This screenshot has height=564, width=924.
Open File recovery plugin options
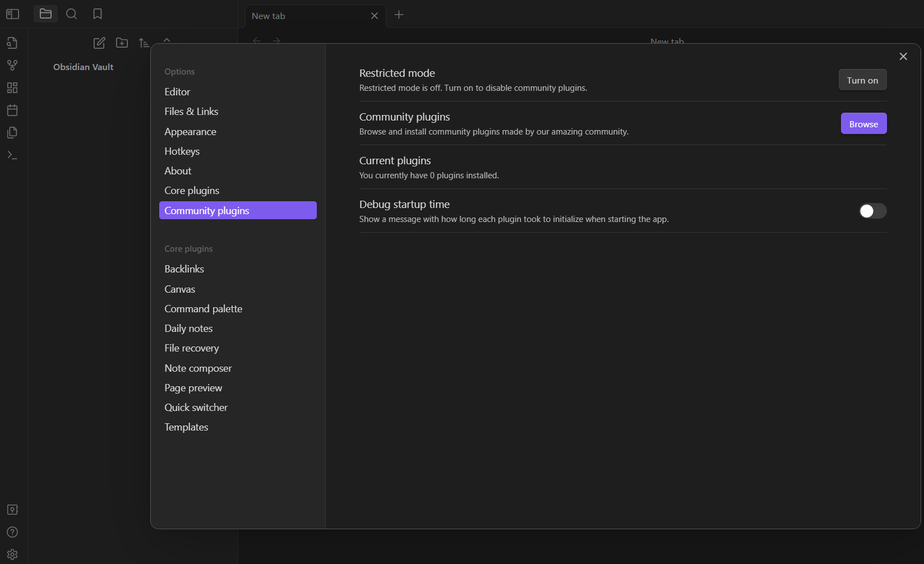pyautogui.click(x=238, y=348)
